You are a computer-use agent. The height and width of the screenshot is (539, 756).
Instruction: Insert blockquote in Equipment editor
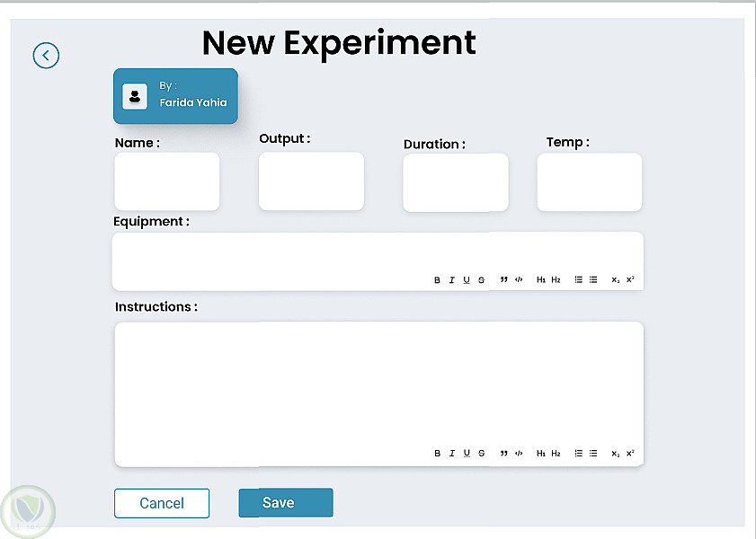[x=504, y=280]
